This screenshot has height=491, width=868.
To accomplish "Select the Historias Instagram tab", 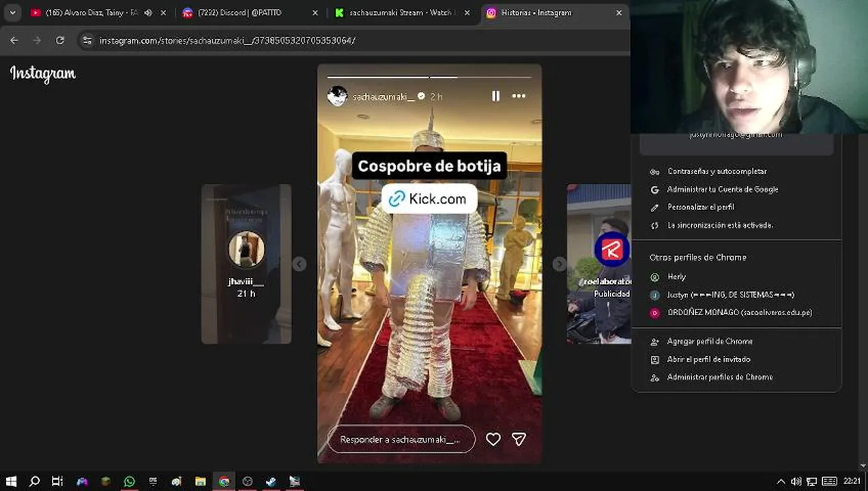I will pos(536,12).
